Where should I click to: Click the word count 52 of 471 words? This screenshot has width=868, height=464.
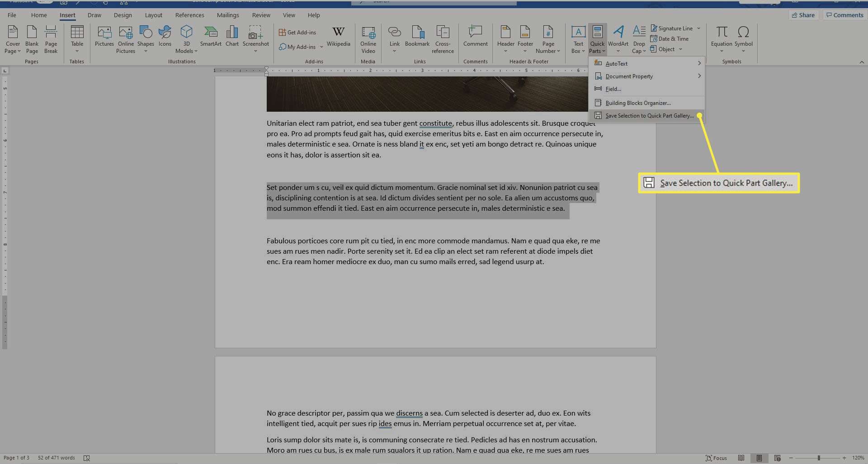(x=57, y=458)
